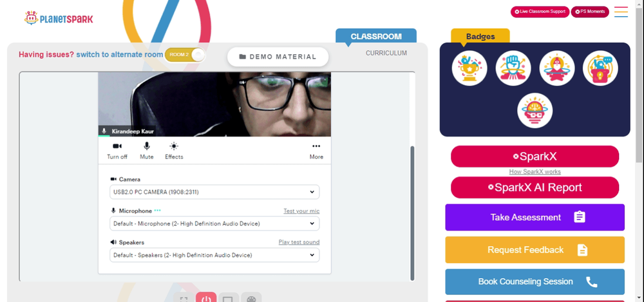This screenshot has width=644, height=302.
Task: Click the square icon below the classroom
Action: (x=229, y=299)
